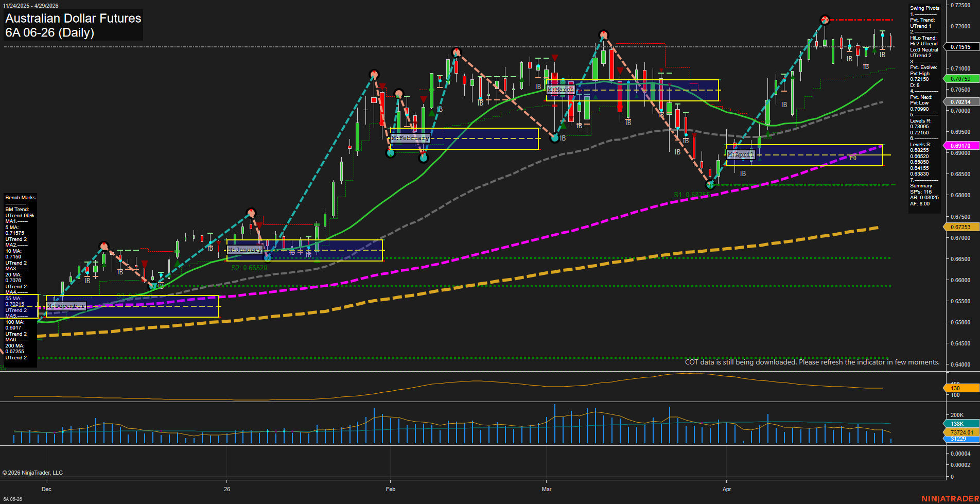Click the Bench Marks panel header
The height and width of the screenshot is (504, 980).
pyautogui.click(x=20, y=197)
